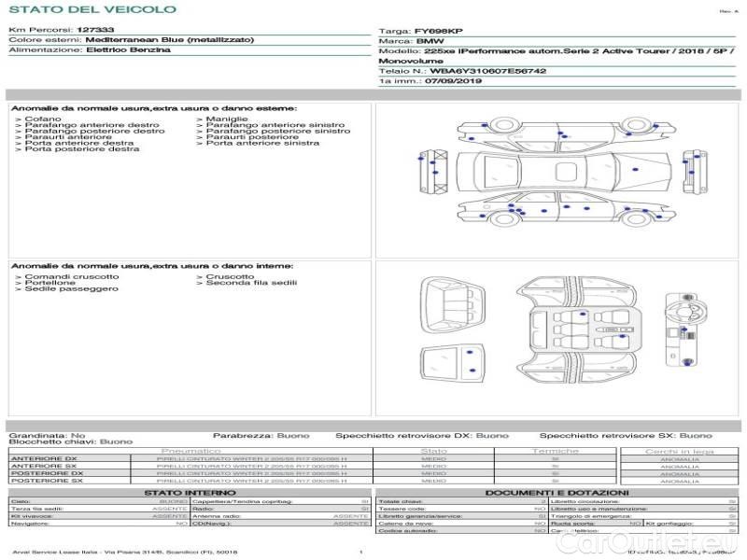Click 'Specchietto retrovisore SX: Buono'

tap(626, 436)
